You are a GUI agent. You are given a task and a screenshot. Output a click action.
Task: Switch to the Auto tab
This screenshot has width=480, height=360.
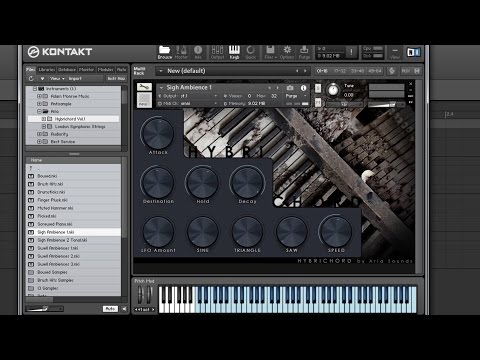(x=121, y=69)
